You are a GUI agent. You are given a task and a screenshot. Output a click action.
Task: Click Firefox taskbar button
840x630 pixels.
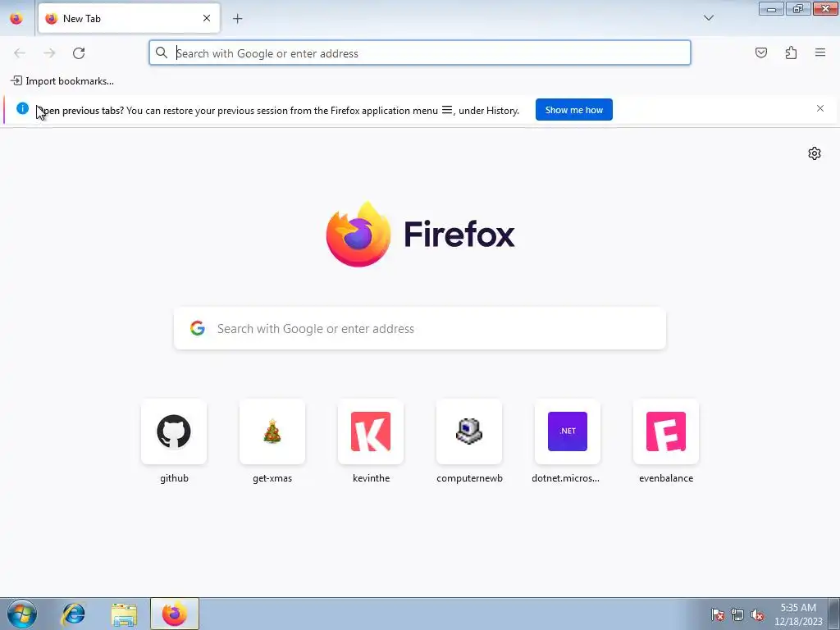pyautogui.click(x=175, y=614)
